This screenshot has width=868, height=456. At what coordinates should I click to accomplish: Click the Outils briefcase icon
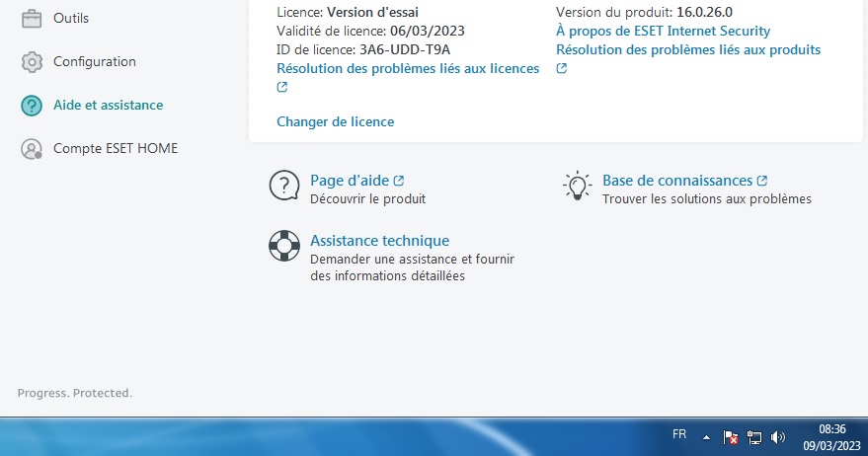pos(32,19)
